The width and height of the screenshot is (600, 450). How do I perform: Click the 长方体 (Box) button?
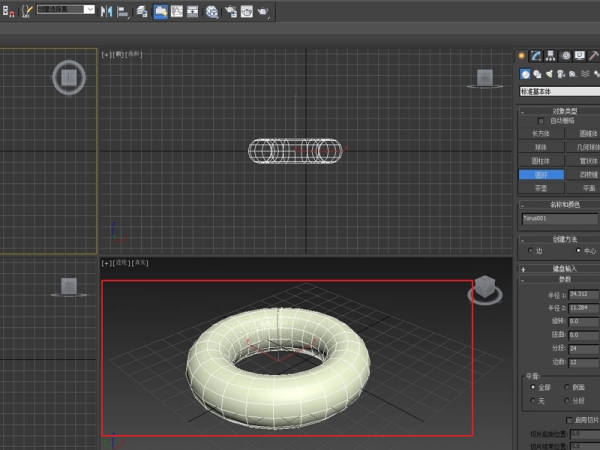[x=540, y=132]
